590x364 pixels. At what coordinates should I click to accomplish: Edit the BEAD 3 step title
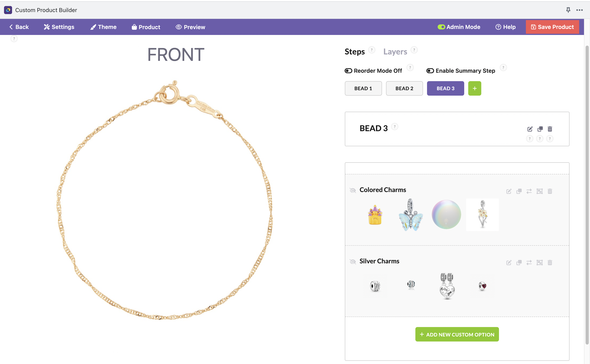(530, 129)
